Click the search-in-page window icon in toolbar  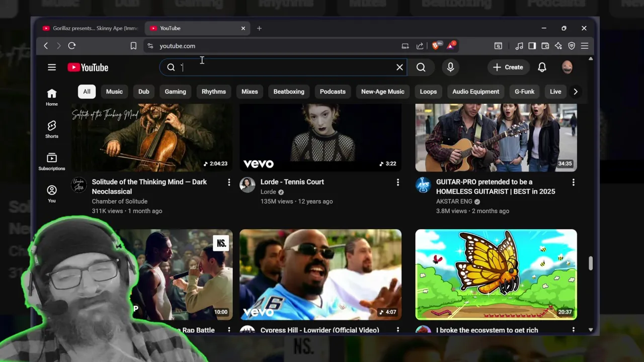498,46
